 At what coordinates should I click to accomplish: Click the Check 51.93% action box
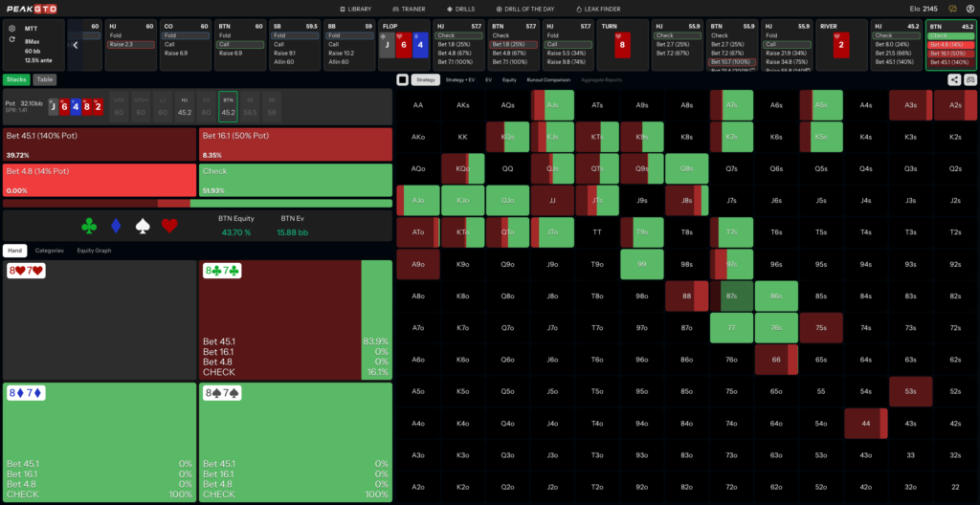tap(296, 180)
